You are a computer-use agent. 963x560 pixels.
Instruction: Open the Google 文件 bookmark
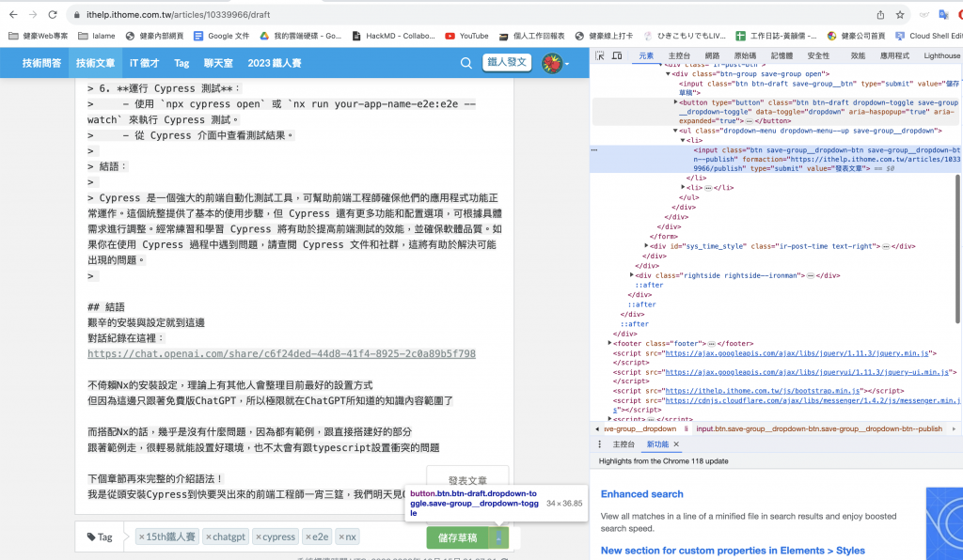(x=221, y=37)
